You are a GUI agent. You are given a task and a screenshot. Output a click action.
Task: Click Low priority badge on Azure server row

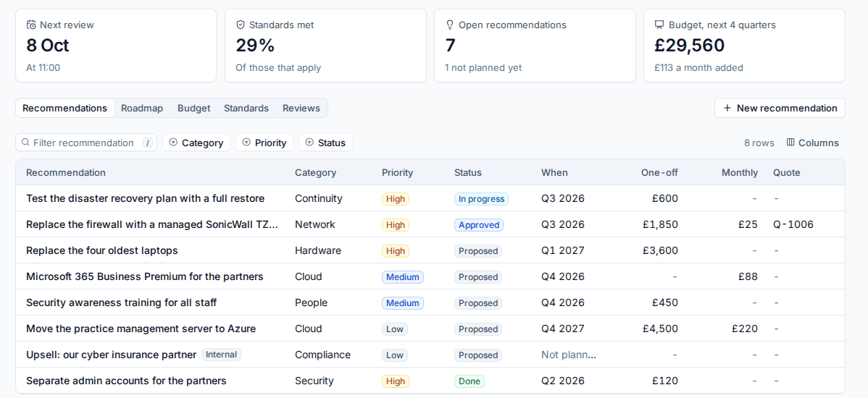tap(395, 329)
